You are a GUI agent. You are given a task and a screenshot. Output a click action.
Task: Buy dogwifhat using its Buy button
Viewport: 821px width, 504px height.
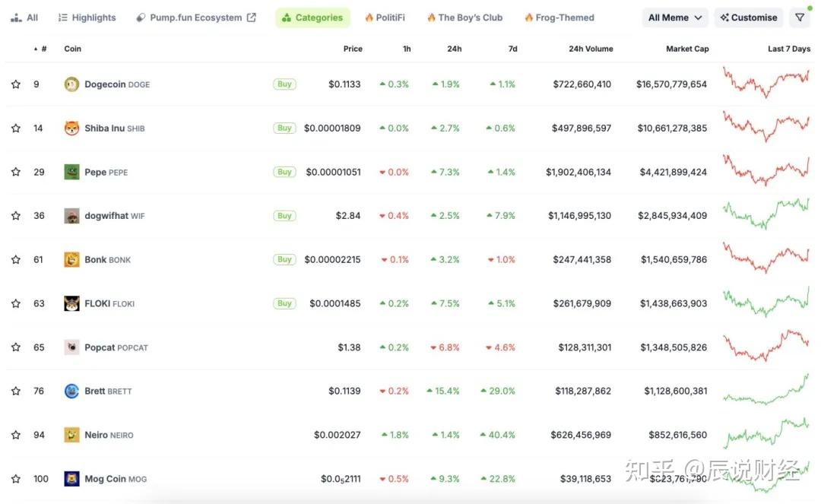click(x=284, y=216)
